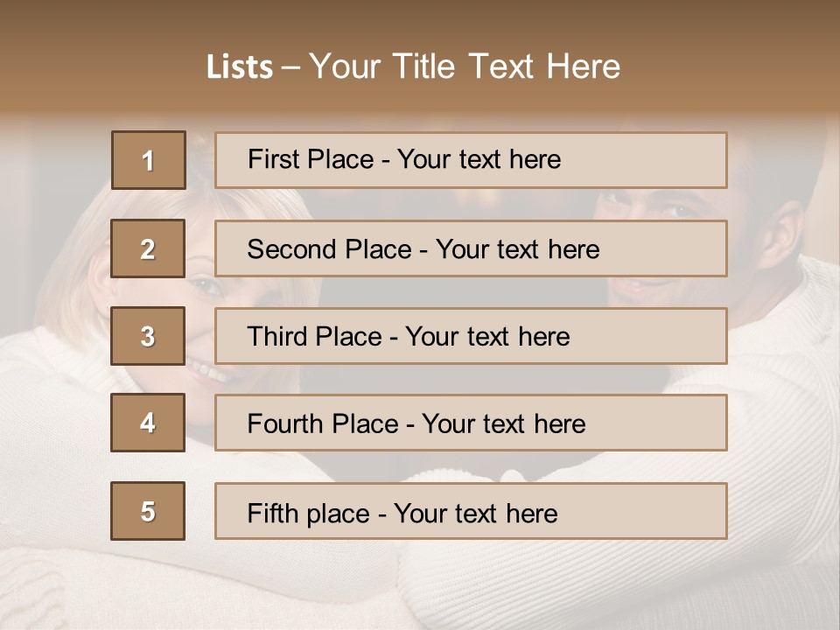The height and width of the screenshot is (630, 840).
Task: Click the text First Place
Action: click(x=311, y=159)
